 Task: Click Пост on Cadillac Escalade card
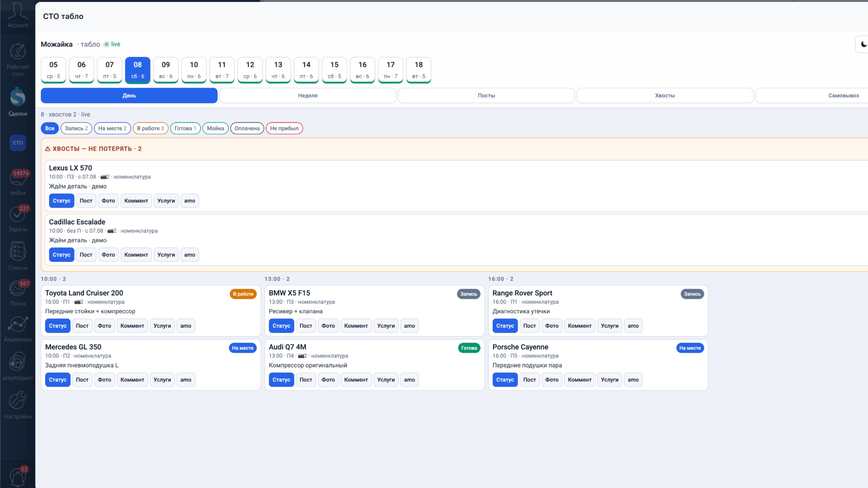pyautogui.click(x=86, y=255)
